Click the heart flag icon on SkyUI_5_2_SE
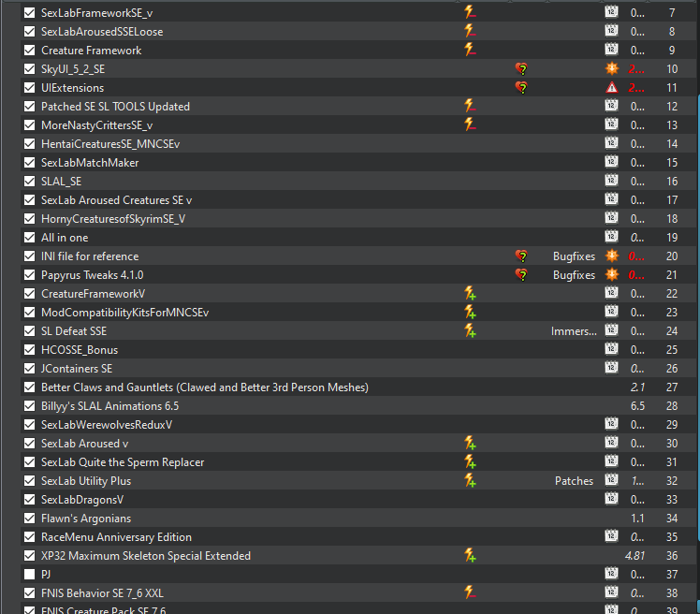 521,68
